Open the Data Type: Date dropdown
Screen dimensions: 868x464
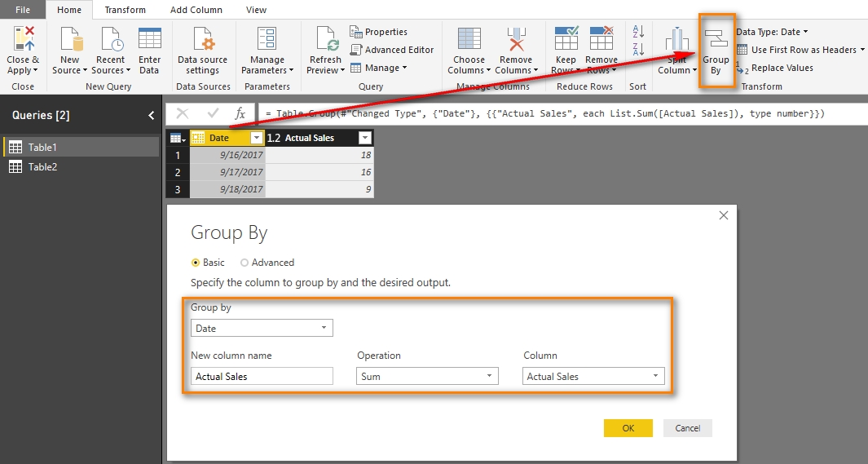772,32
